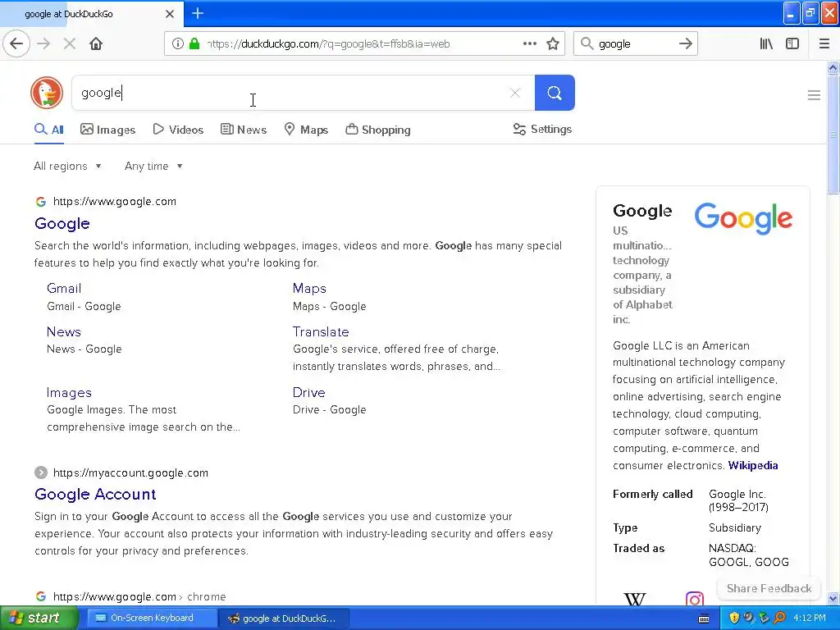Clear the DuckDuckGo search box text
Image resolution: width=840 pixels, height=630 pixels.
click(515, 94)
